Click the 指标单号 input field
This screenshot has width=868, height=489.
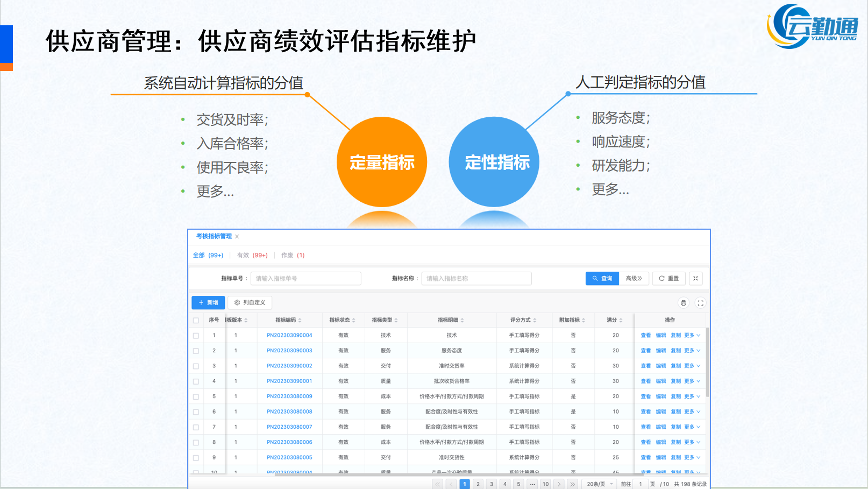(305, 278)
